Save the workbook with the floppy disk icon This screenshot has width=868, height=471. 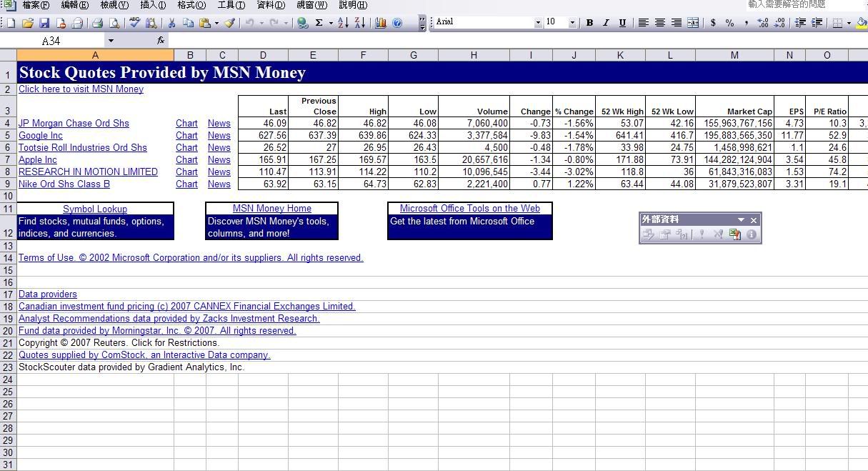coord(44,23)
